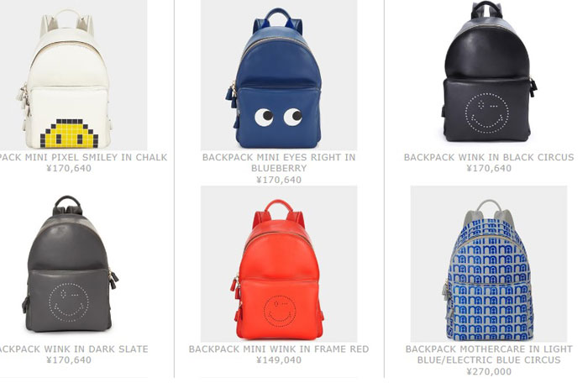Click Backpack Mini Wink in Frame Red title
Screen dimensions: 588x383
pyautogui.click(x=279, y=349)
